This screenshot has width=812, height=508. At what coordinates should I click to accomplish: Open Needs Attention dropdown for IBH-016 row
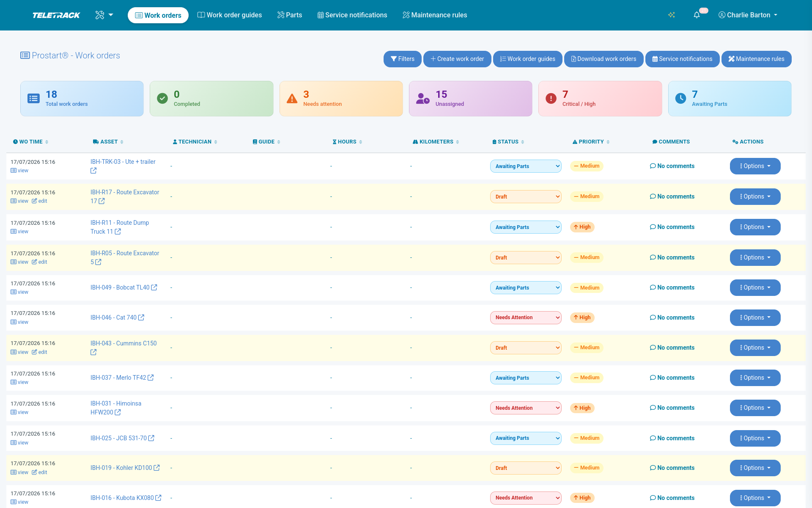click(526, 498)
